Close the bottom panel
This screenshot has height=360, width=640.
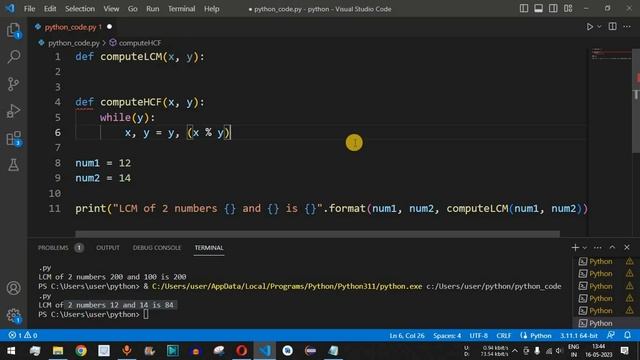pos(627,247)
